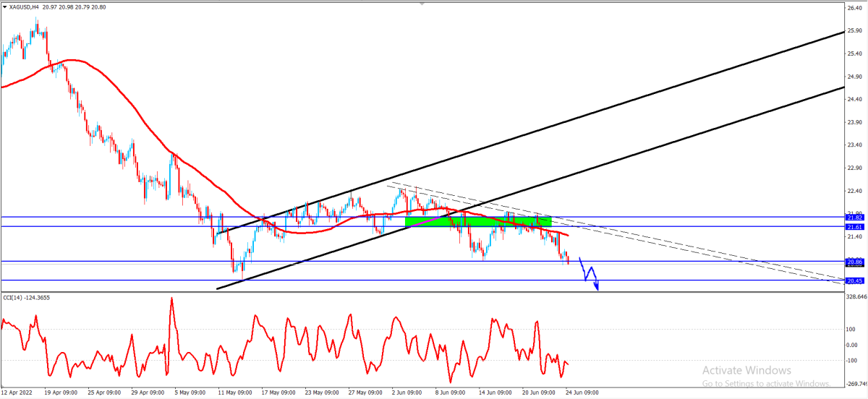
Task: Select the blue forecast arrow head
Action: point(597,288)
